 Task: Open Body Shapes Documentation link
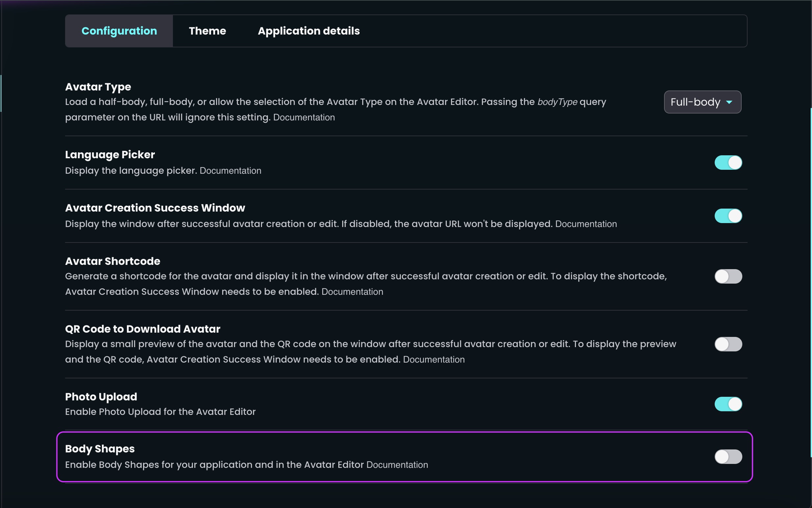pyautogui.click(x=397, y=465)
